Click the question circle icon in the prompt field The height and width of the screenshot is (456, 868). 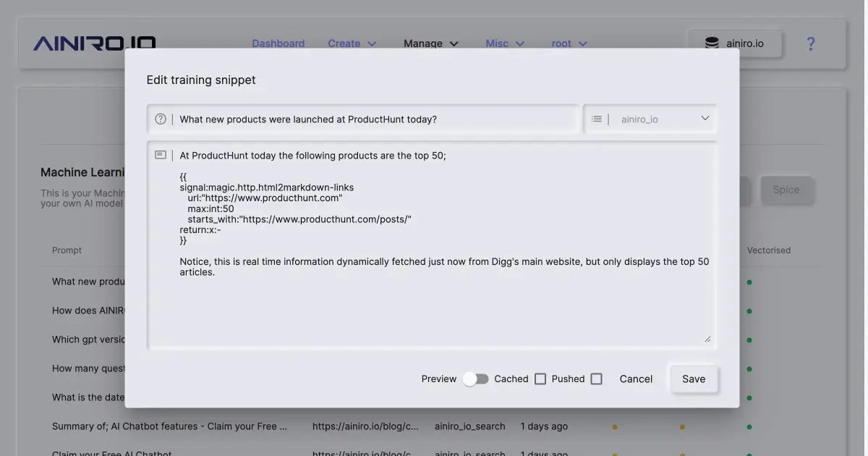(x=161, y=119)
